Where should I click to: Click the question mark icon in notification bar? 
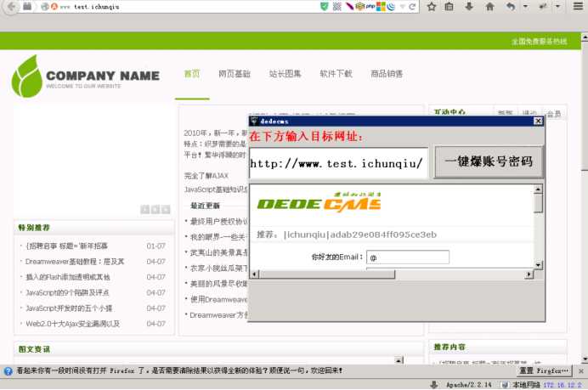point(8,370)
